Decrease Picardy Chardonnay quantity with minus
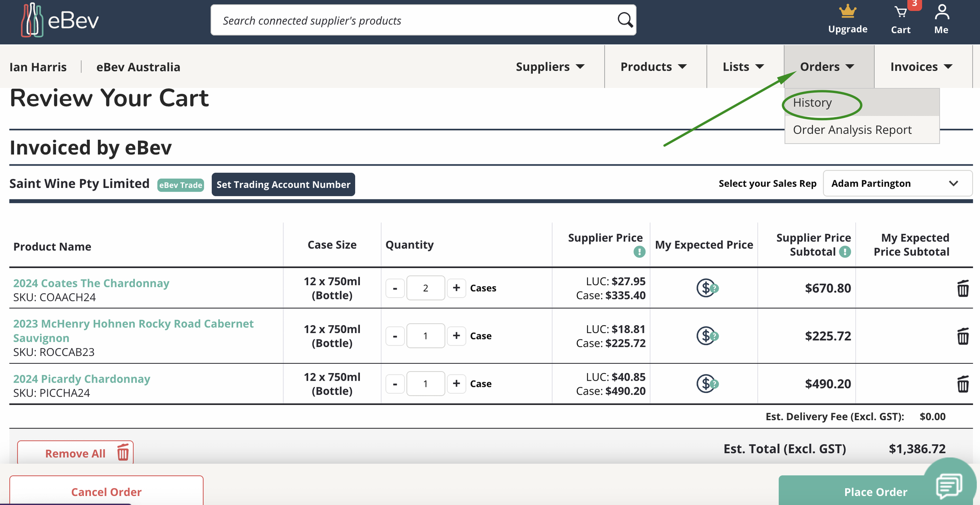The height and width of the screenshot is (505, 980). pos(395,384)
